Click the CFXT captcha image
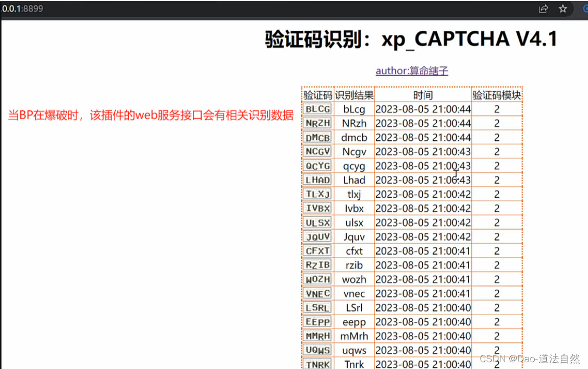 (317, 251)
